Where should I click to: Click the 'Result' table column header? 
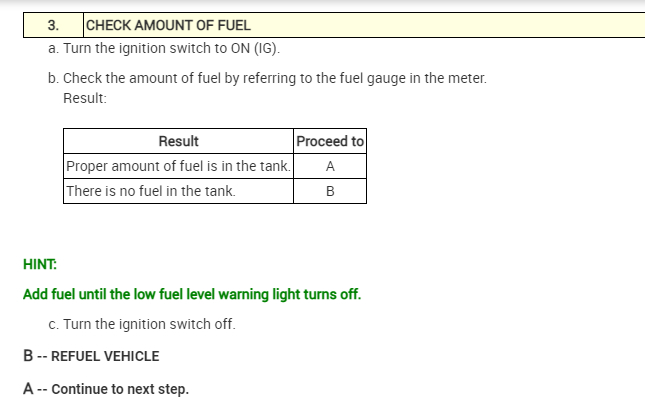click(178, 141)
